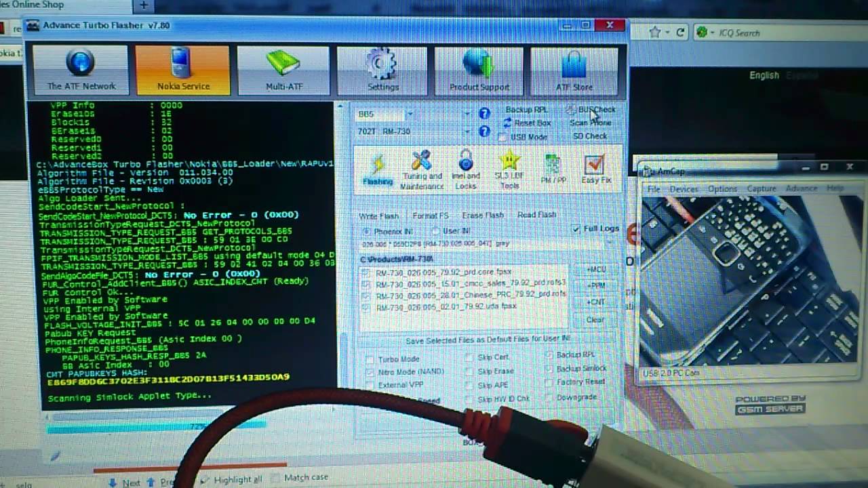Toggle the Nitro Mode (NAND) checkbox
Screen dimensions: 868x488
coord(405,372)
